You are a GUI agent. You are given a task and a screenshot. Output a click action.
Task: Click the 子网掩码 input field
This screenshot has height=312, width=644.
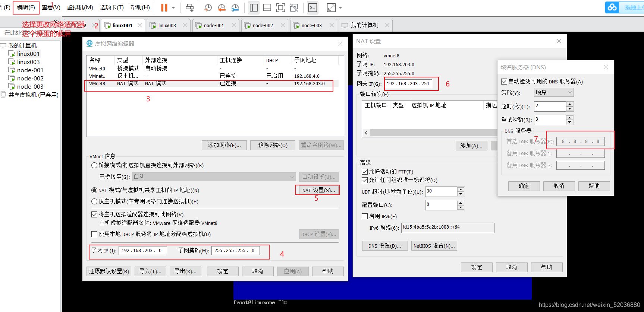[235, 251]
